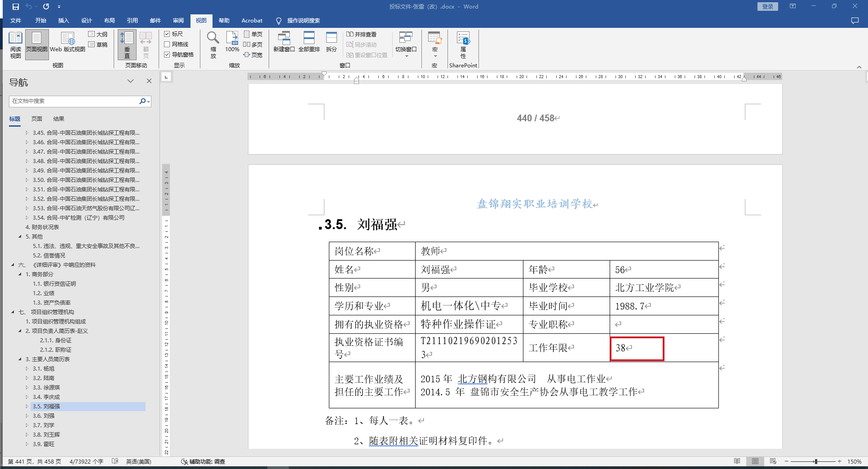
Task: Open Read Mode view icon
Action: [x=15, y=44]
